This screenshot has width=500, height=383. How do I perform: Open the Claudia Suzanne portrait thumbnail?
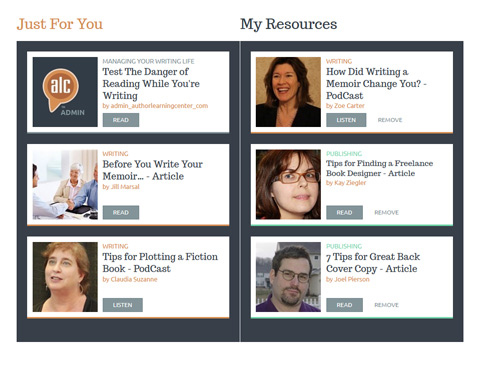pos(65,277)
